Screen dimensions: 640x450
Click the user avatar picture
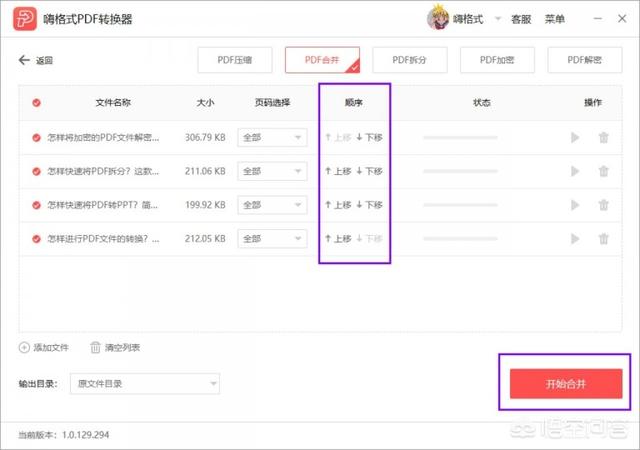point(438,18)
